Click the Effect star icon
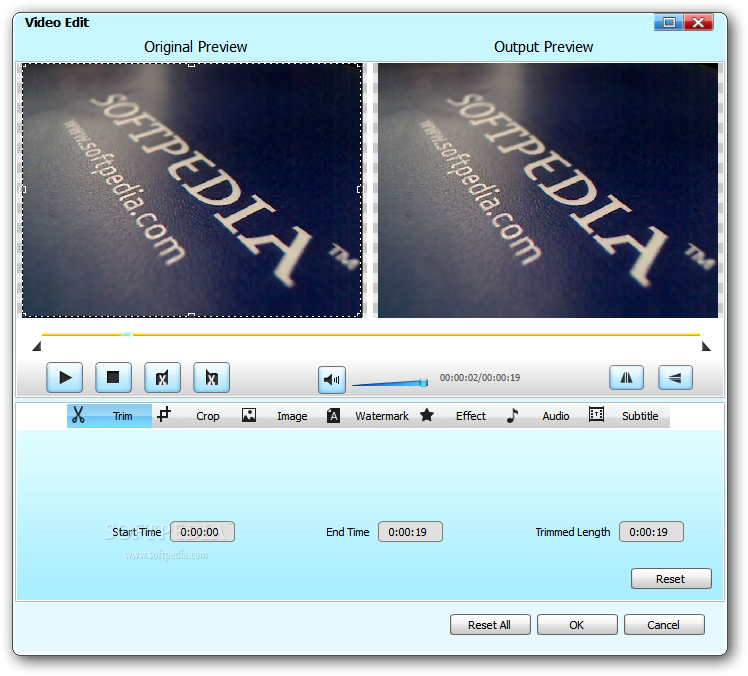 [x=427, y=415]
